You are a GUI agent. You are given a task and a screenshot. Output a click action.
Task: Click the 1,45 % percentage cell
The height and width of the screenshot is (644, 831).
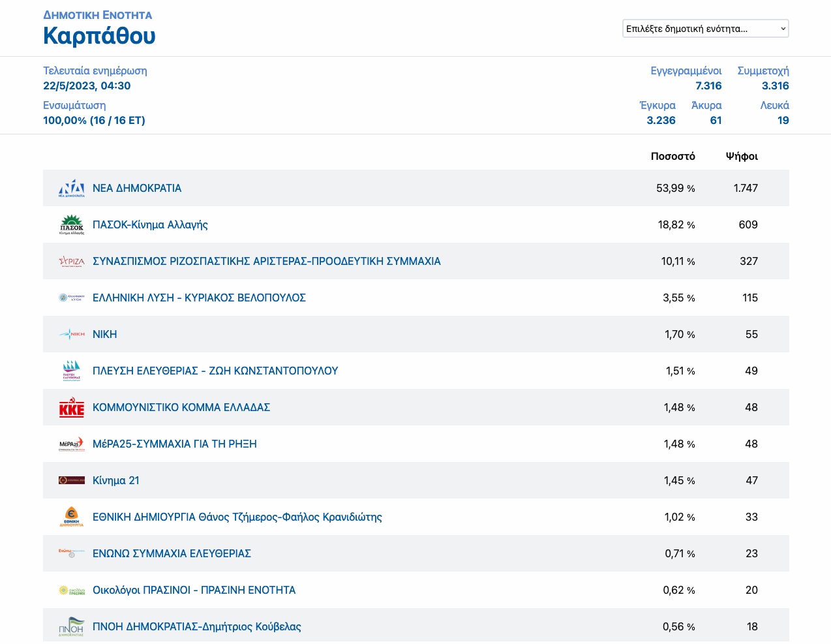(x=680, y=480)
